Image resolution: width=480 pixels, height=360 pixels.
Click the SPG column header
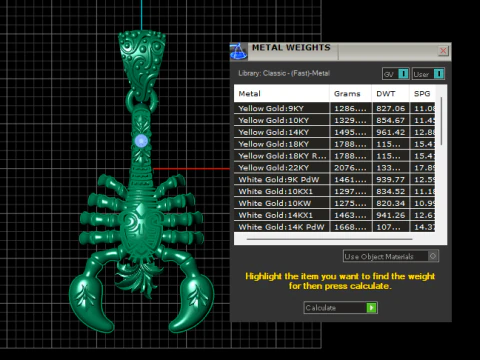tap(422, 94)
